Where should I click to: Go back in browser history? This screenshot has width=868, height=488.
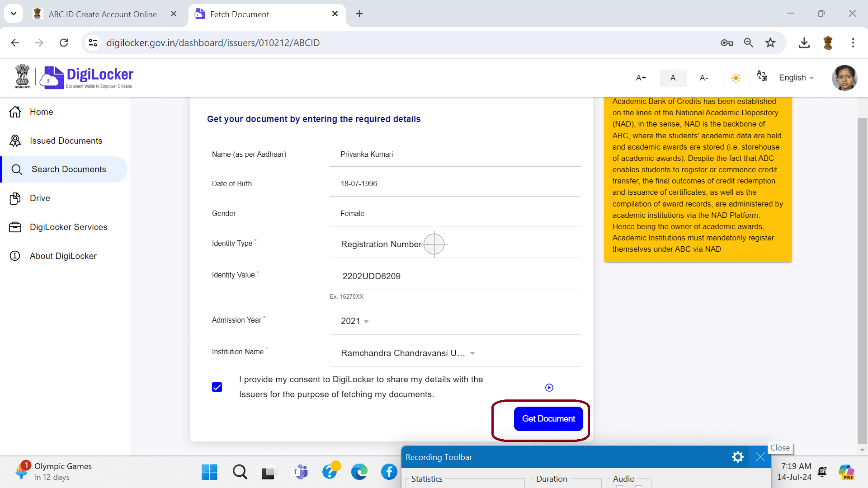[x=15, y=42]
